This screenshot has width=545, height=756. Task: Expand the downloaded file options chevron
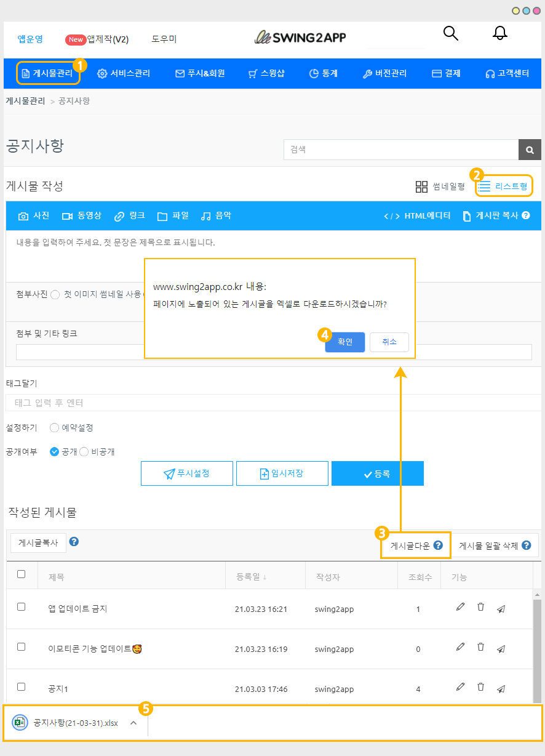click(133, 723)
